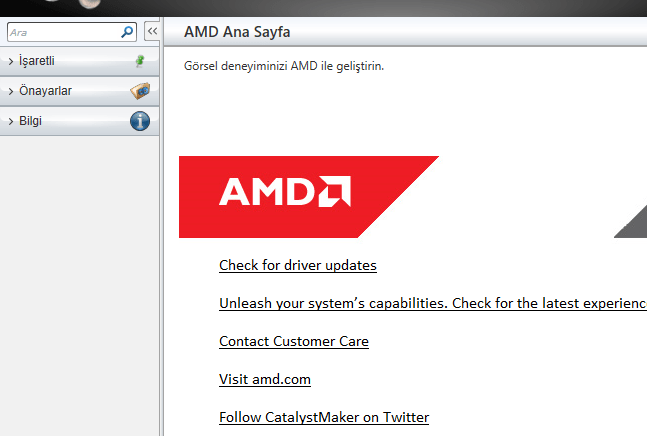
Task: Click the red AMD logo banner
Action: (309, 197)
